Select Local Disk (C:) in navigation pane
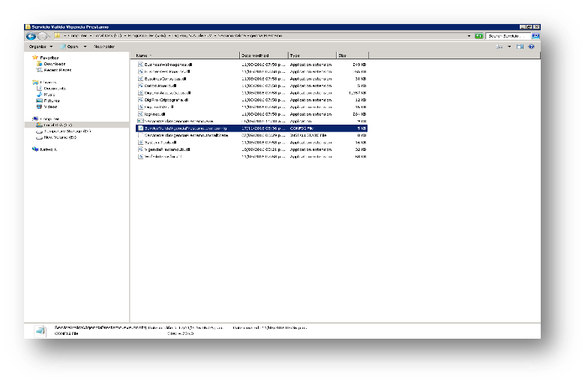This screenshot has width=588, height=386. (x=58, y=125)
